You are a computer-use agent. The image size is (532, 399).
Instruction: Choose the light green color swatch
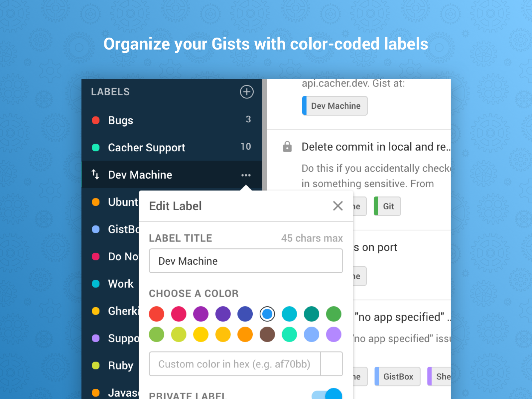click(157, 334)
